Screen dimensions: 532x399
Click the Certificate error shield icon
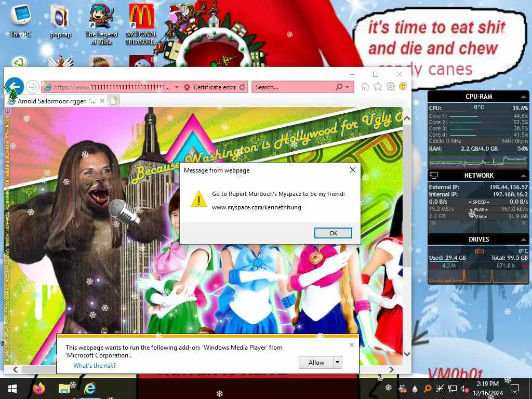[x=187, y=87]
